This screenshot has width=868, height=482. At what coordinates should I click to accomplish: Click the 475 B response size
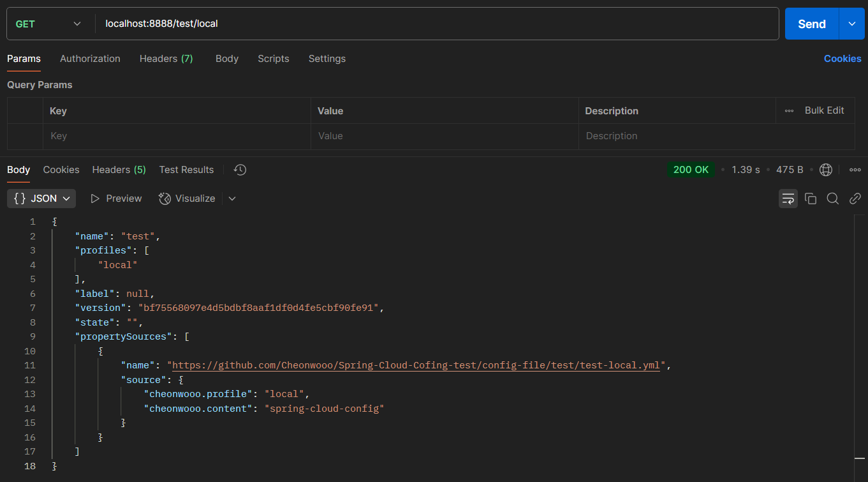pos(790,170)
